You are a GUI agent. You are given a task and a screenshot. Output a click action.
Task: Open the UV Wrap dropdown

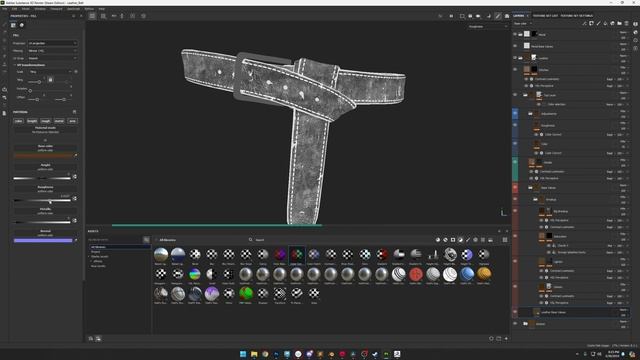52,58
